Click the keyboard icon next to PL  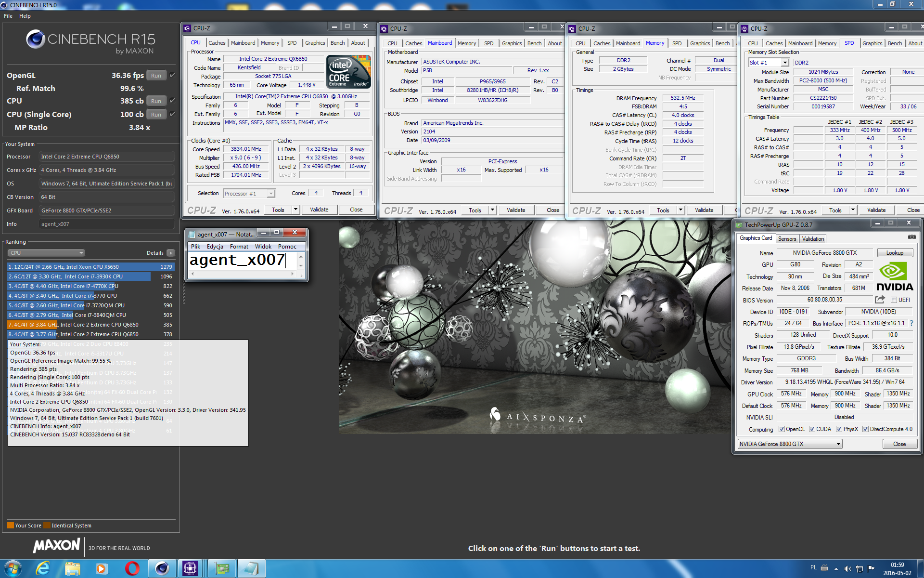click(824, 568)
